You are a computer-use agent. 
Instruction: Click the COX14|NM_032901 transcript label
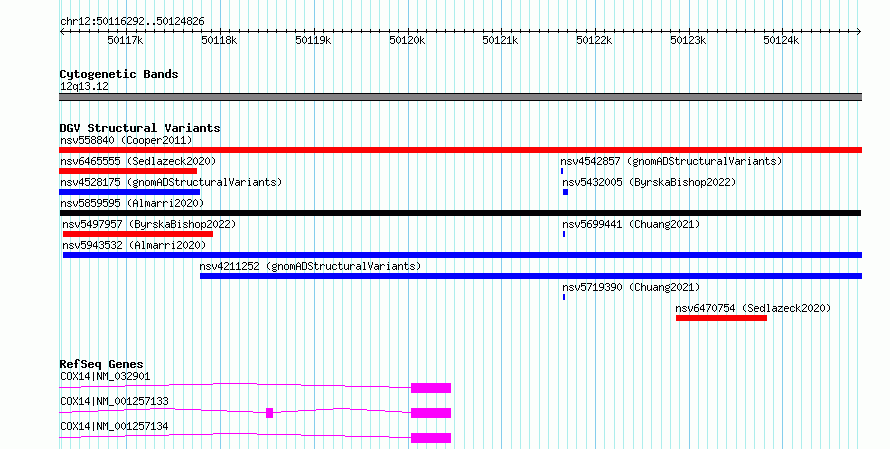[105, 376]
